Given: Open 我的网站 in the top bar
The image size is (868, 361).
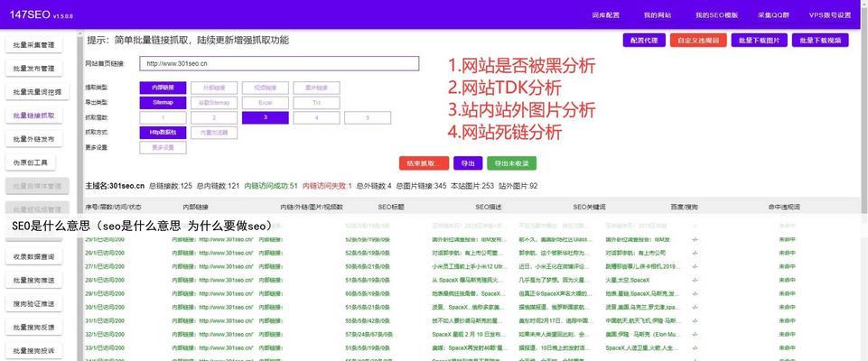Looking at the screenshot, I should (x=657, y=15).
